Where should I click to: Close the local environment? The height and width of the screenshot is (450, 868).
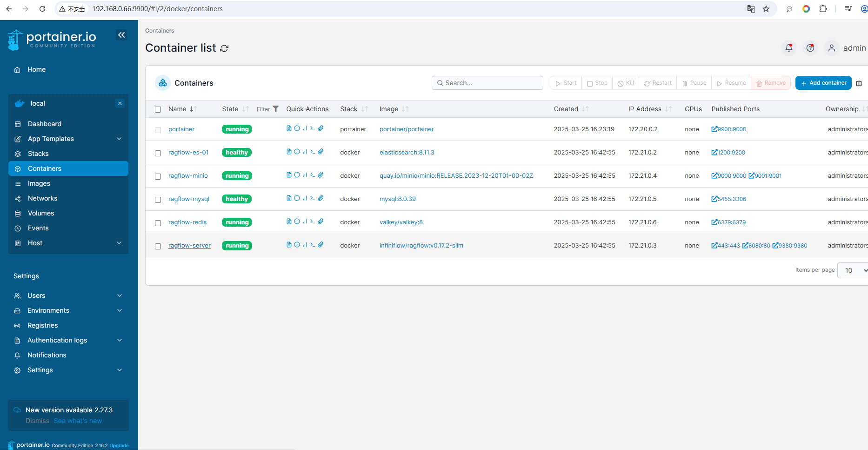tap(120, 103)
